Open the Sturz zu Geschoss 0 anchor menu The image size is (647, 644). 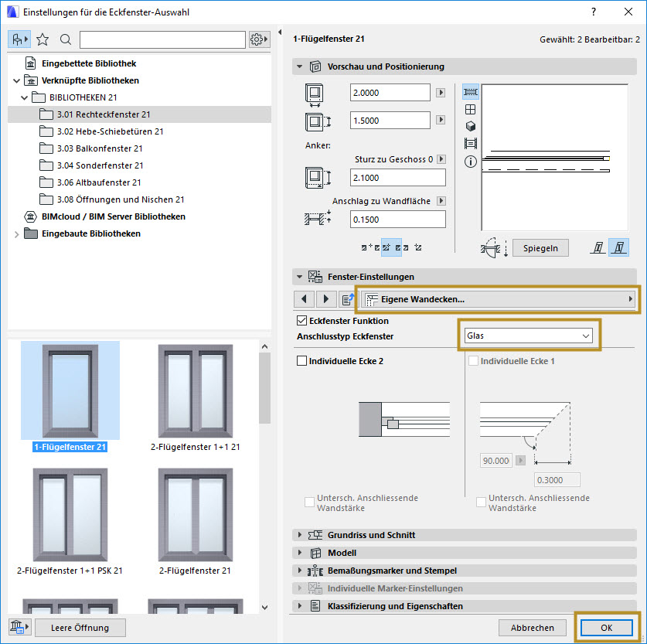pos(441,159)
